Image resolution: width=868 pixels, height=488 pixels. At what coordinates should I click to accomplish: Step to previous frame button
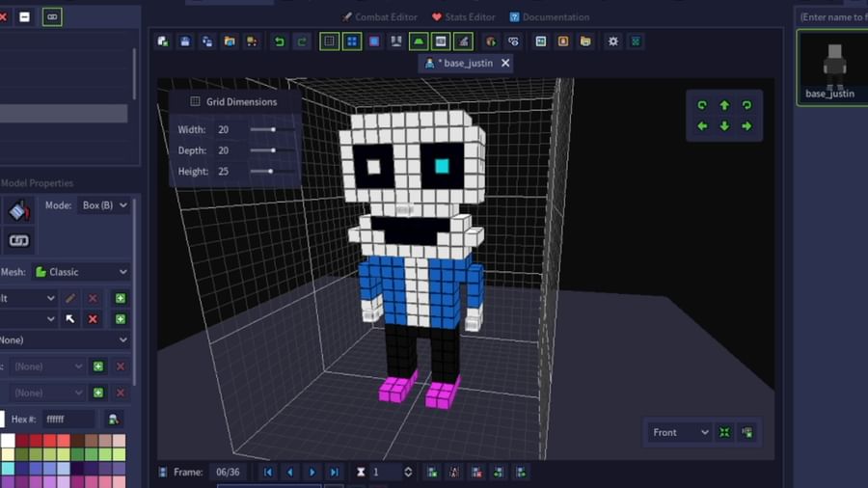coord(290,472)
